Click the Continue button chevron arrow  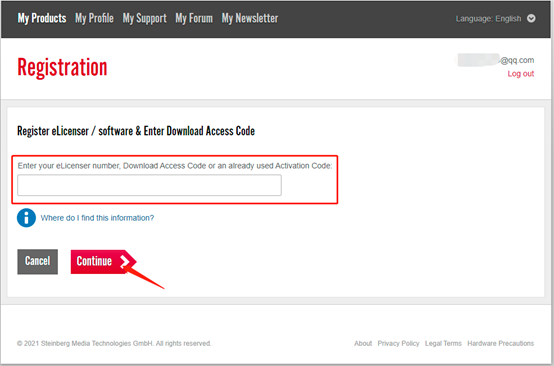tap(125, 261)
